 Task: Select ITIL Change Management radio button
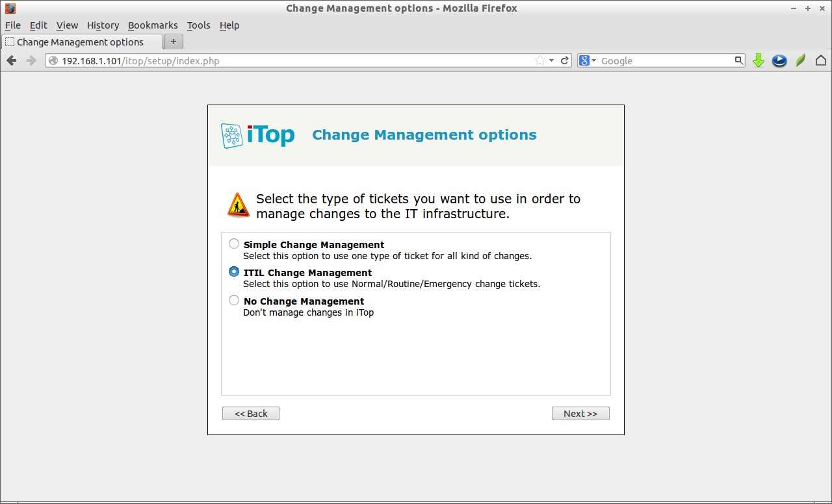pos(234,272)
